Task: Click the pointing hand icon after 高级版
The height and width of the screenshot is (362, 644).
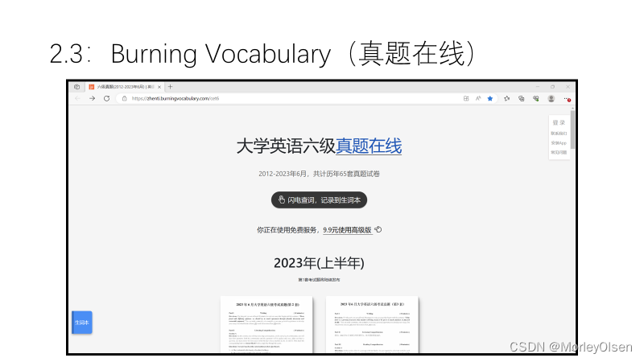Action: click(x=378, y=229)
